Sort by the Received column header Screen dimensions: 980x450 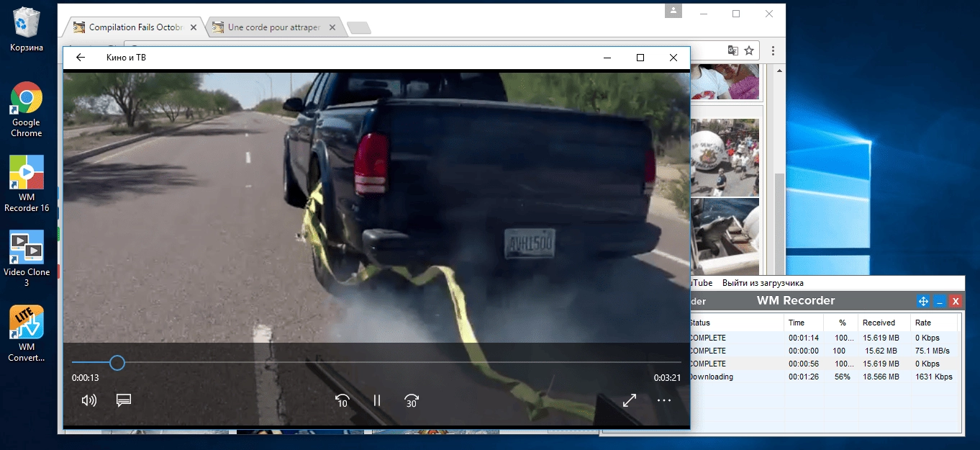point(884,323)
